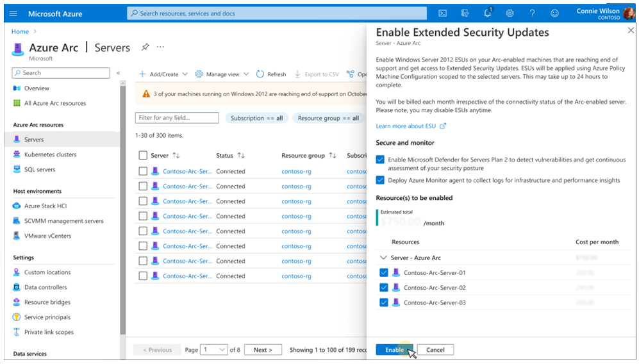639x364 pixels.
Task: Click the Enable button
Action: pyautogui.click(x=394, y=350)
